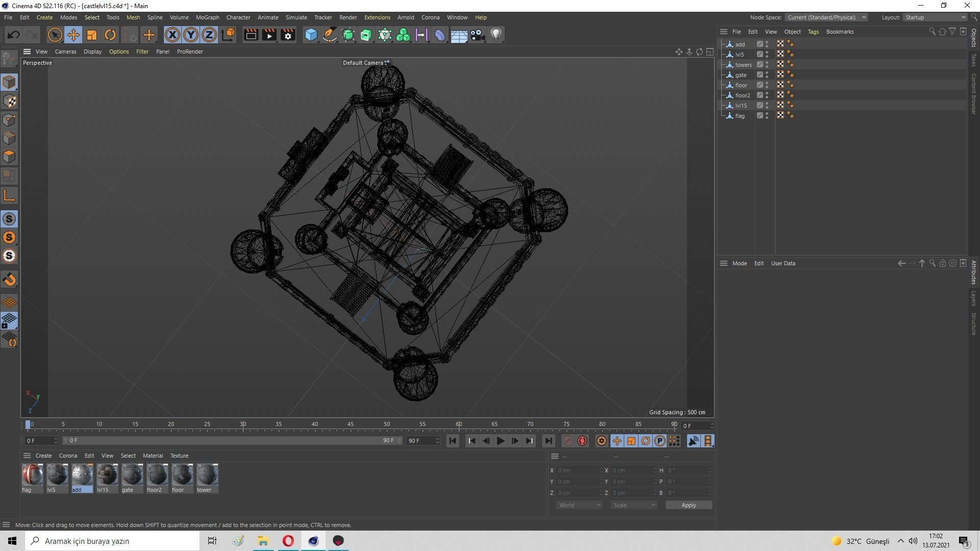Switch to Polygons mode
The width and height of the screenshot is (980, 551).
(x=9, y=157)
